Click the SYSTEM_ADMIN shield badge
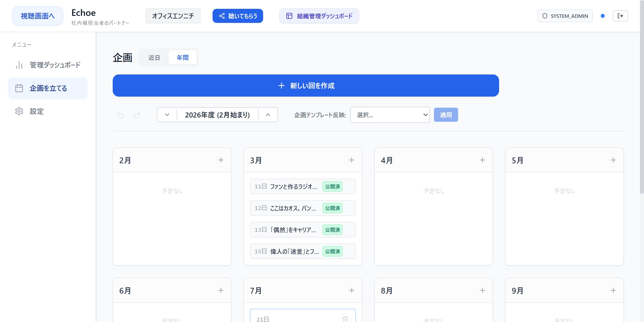The width and height of the screenshot is (644, 322). [565, 16]
